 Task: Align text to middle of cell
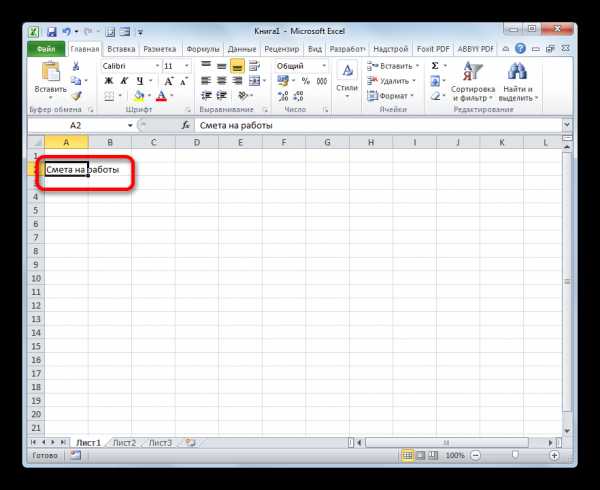(x=222, y=66)
